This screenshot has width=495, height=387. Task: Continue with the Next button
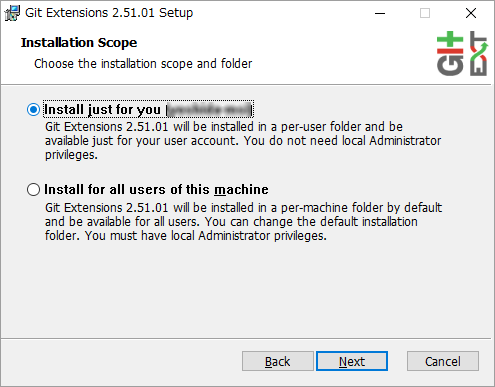[352, 361]
